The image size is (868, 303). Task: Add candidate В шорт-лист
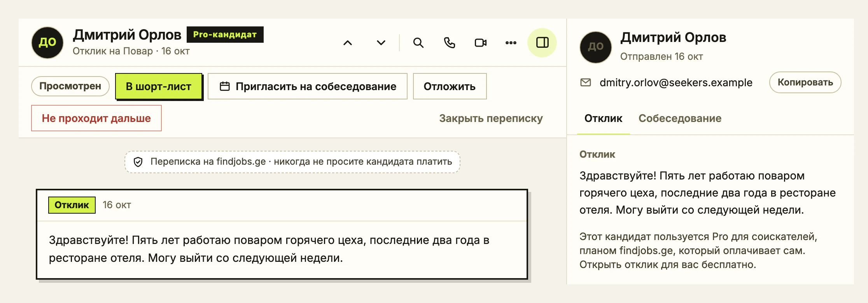[x=159, y=86]
